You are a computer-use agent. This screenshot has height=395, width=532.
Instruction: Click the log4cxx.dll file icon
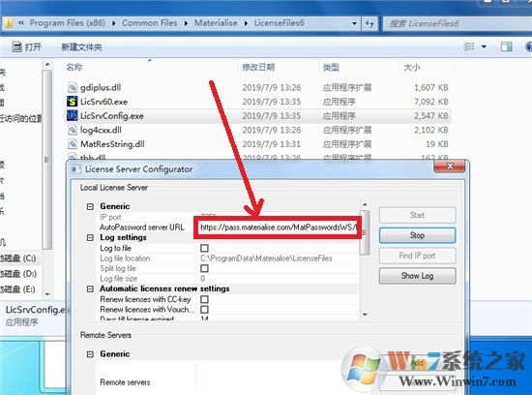pos(72,130)
